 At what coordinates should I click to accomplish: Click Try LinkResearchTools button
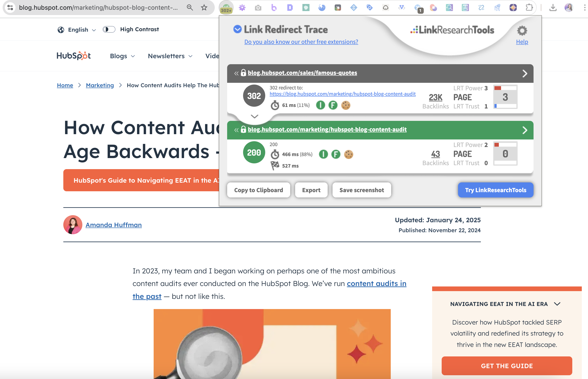tap(495, 190)
